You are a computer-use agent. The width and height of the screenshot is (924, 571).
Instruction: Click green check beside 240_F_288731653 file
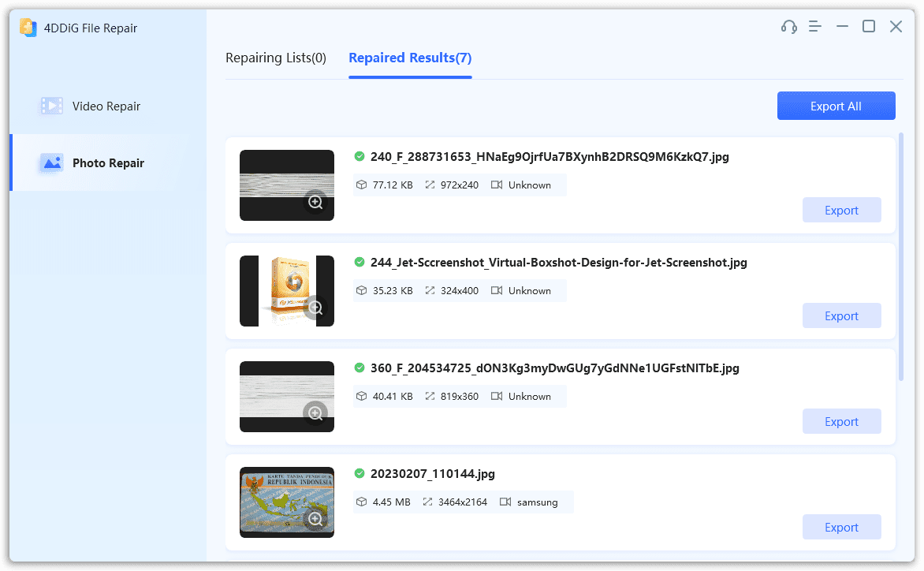[360, 156]
